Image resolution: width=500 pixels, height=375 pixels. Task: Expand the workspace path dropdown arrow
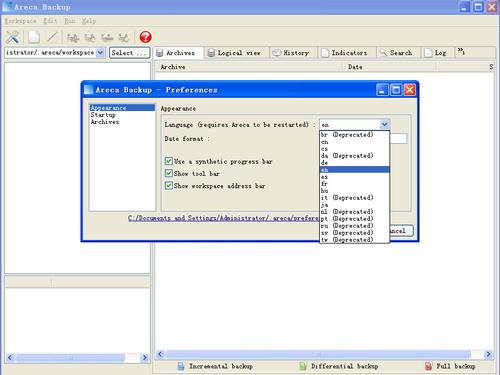click(100, 53)
